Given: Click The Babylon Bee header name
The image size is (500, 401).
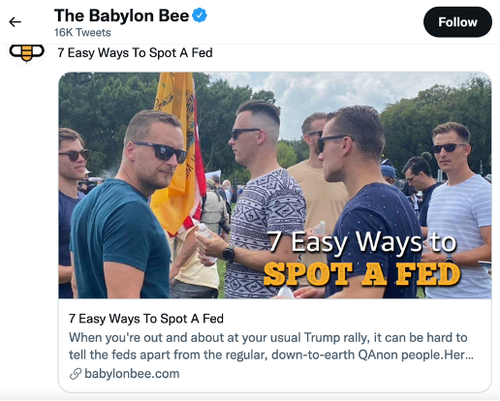Looking at the screenshot, I should click(x=121, y=16).
